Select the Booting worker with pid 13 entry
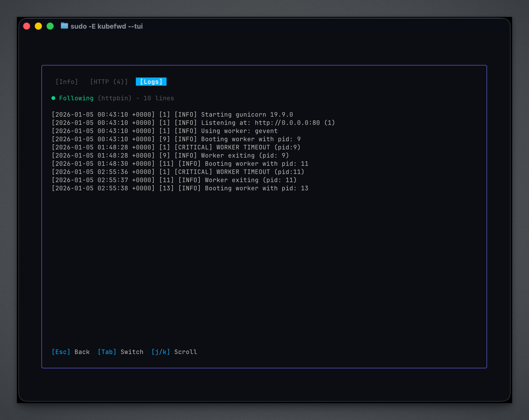 point(180,188)
